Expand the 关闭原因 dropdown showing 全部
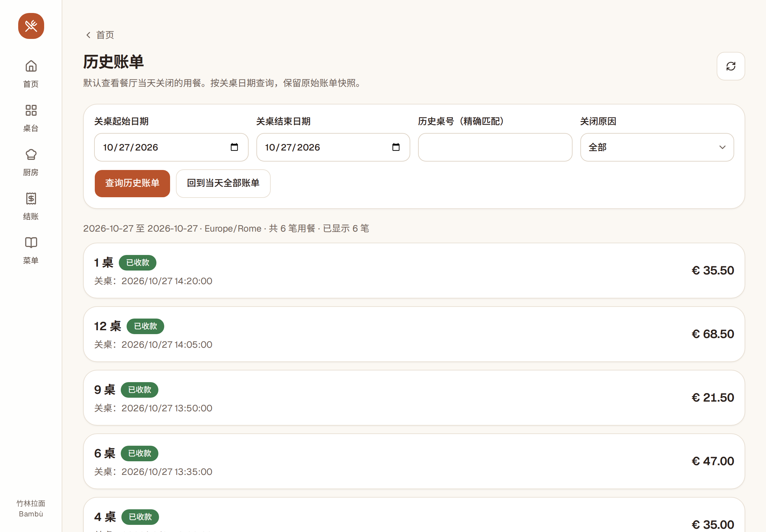Image resolution: width=766 pixels, height=532 pixels. [x=657, y=147]
